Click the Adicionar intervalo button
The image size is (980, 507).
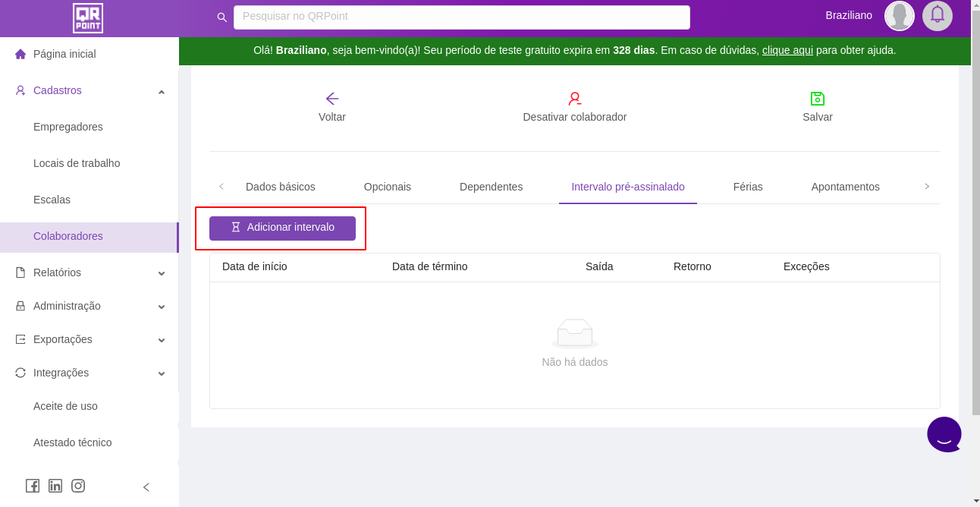282,228
